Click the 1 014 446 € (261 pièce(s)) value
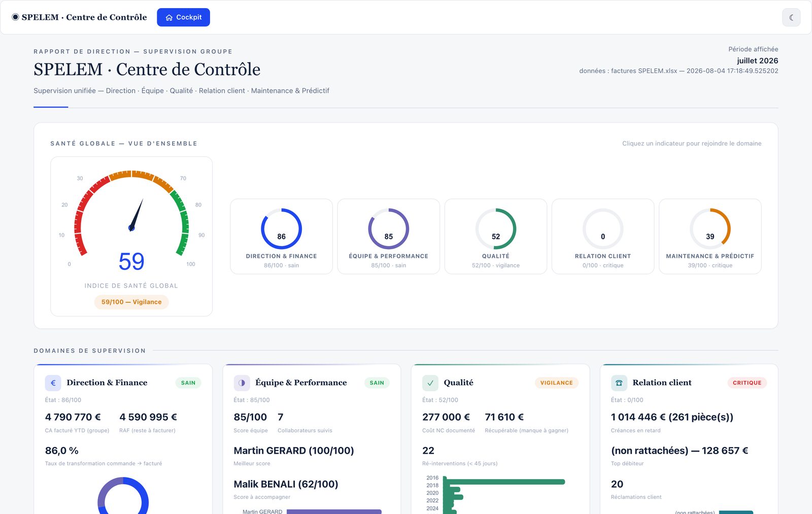The image size is (812, 514). [672, 417]
